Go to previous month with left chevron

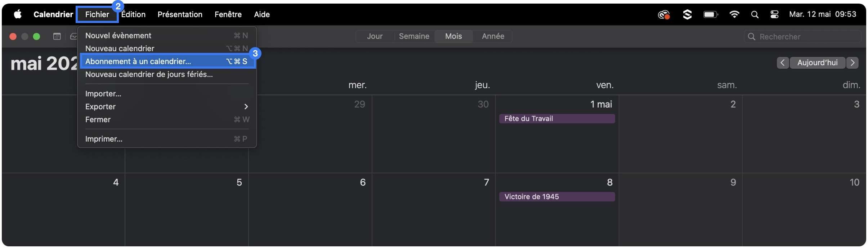(x=783, y=63)
